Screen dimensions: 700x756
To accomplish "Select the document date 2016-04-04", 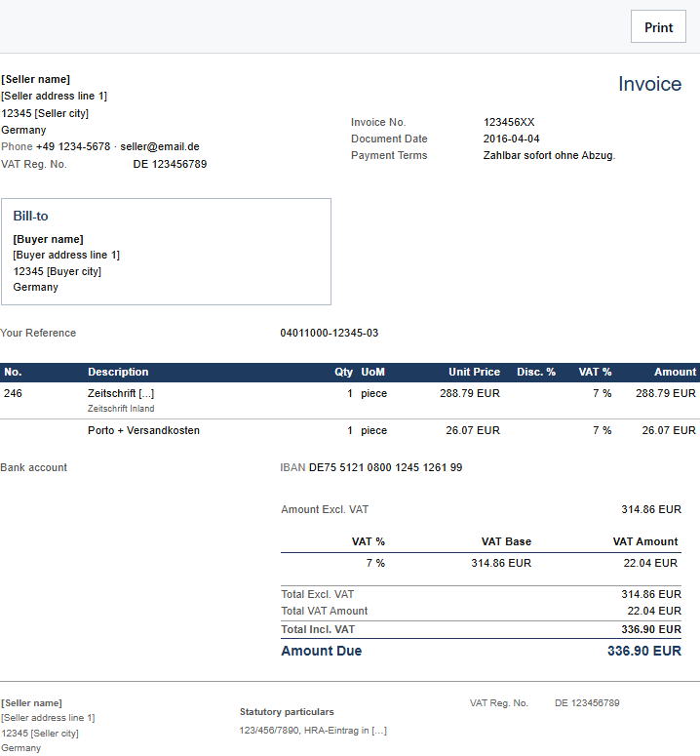I will click(511, 139).
